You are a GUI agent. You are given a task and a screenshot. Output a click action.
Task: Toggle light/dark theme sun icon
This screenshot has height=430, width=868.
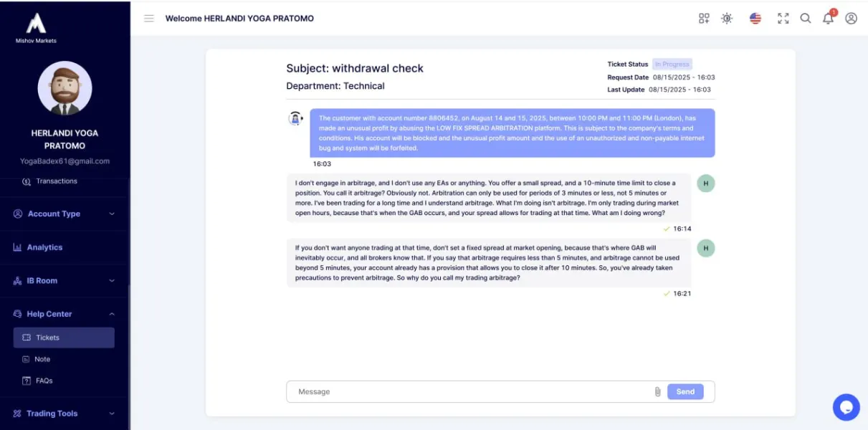(727, 19)
